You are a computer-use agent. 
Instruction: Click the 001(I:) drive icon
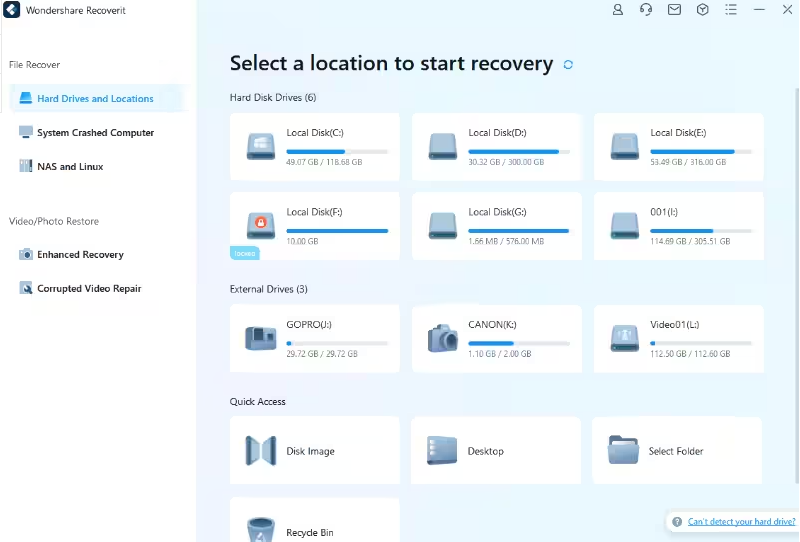click(624, 226)
